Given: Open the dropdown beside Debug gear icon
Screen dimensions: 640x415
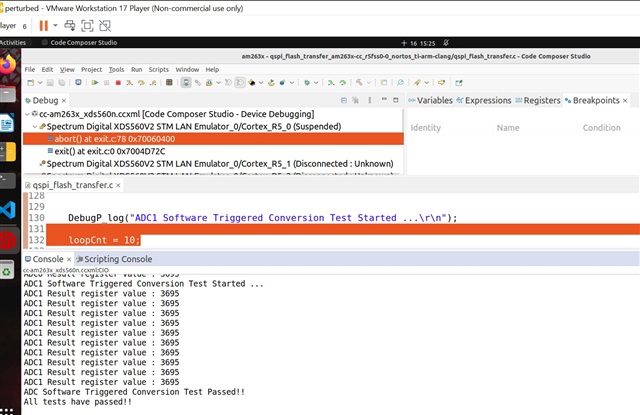Looking at the screenshot, I should (x=316, y=82).
